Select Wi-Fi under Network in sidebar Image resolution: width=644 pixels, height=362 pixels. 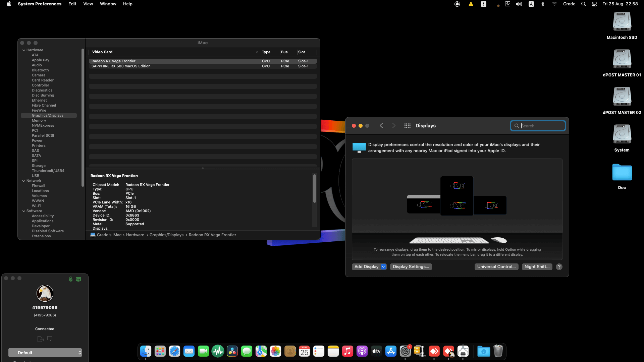37,206
